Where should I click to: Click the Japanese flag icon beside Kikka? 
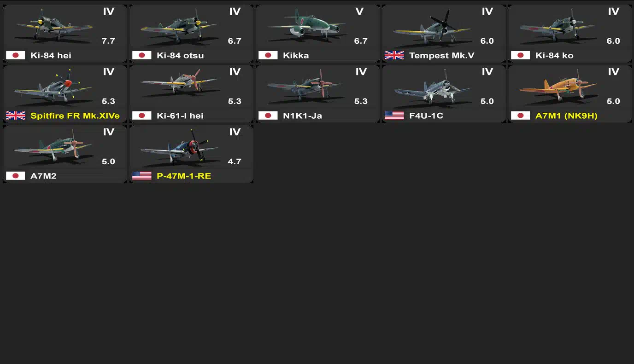point(268,55)
